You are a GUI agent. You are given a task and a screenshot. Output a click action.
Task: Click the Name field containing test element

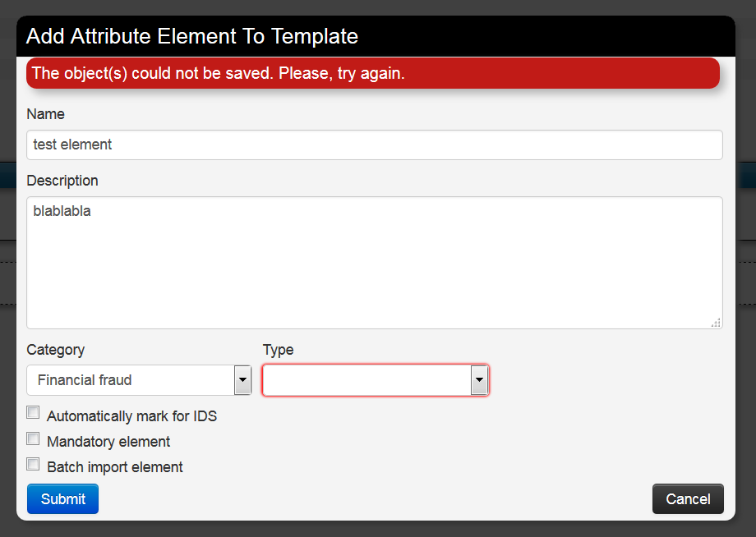tap(375, 145)
